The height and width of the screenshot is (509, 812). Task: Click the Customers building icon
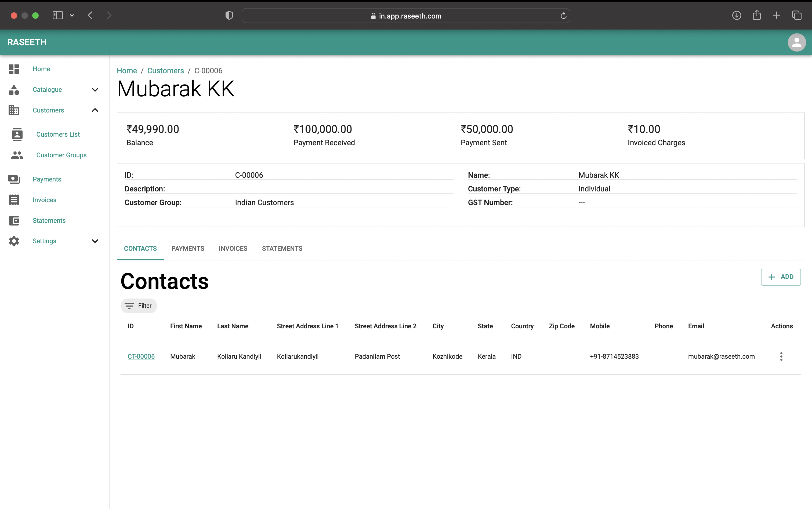[x=14, y=110]
